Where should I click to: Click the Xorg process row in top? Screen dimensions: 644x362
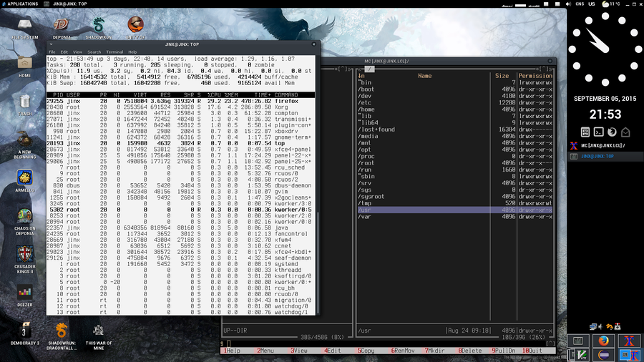click(x=181, y=107)
